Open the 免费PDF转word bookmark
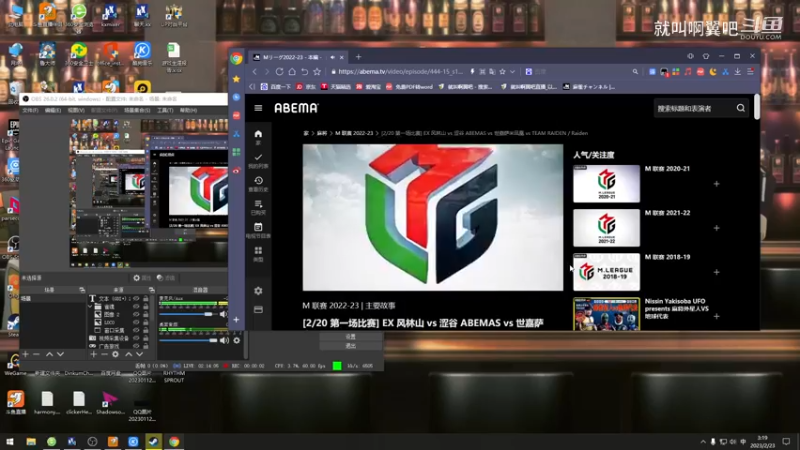The image size is (800, 450). pyautogui.click(x=409, y=87)
